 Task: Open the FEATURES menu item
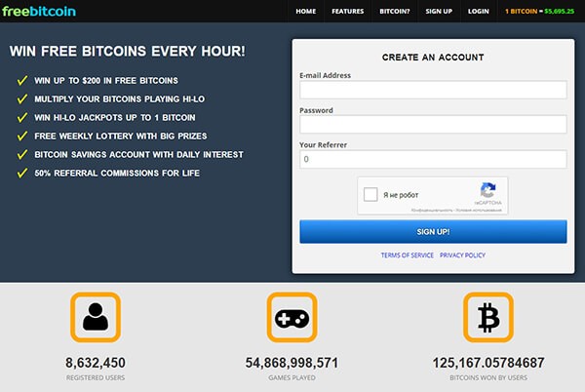[348, 11]
